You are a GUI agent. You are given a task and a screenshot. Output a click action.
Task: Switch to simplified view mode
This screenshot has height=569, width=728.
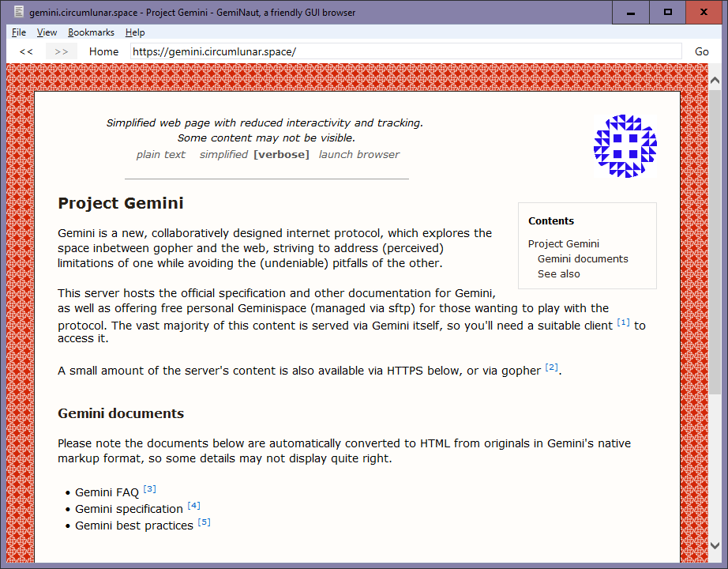point(223,155)
